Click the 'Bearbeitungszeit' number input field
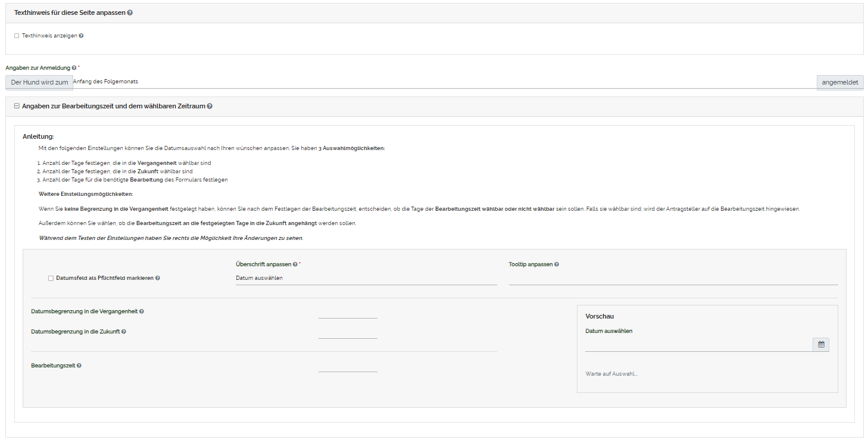868x440 pixels. point(348,366)
